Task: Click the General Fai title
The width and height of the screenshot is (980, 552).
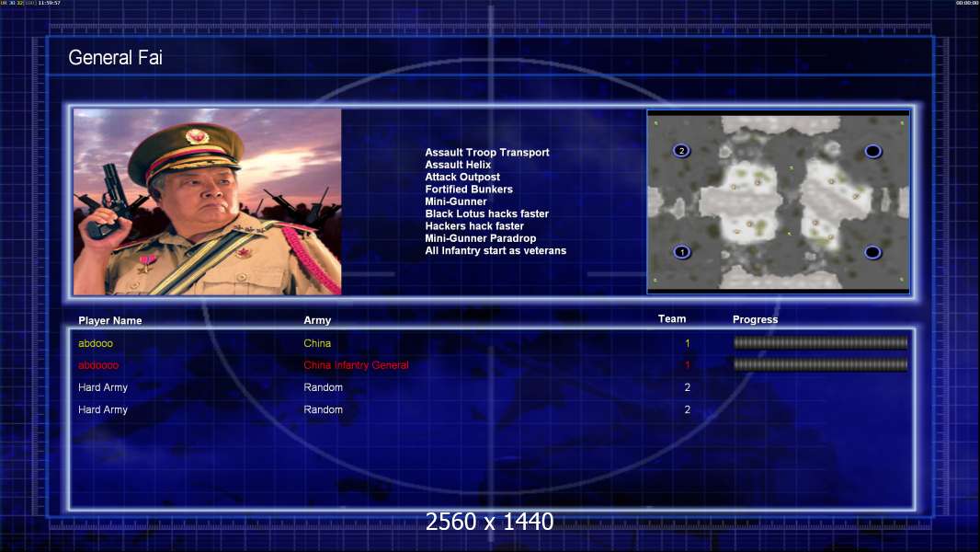Action: [115, 58]
